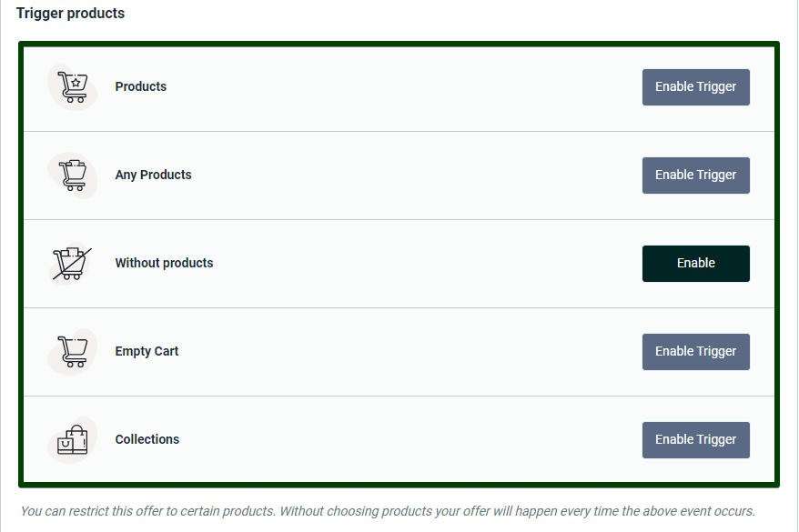The image size is (799, 532).
Task: Click the Collections label text
Action: 147,440
